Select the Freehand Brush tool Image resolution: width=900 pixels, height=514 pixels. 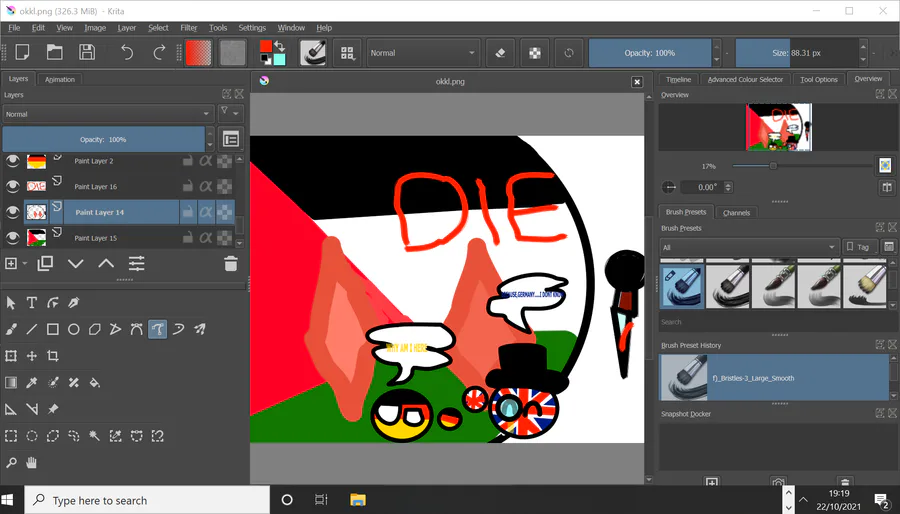[11, 329]
